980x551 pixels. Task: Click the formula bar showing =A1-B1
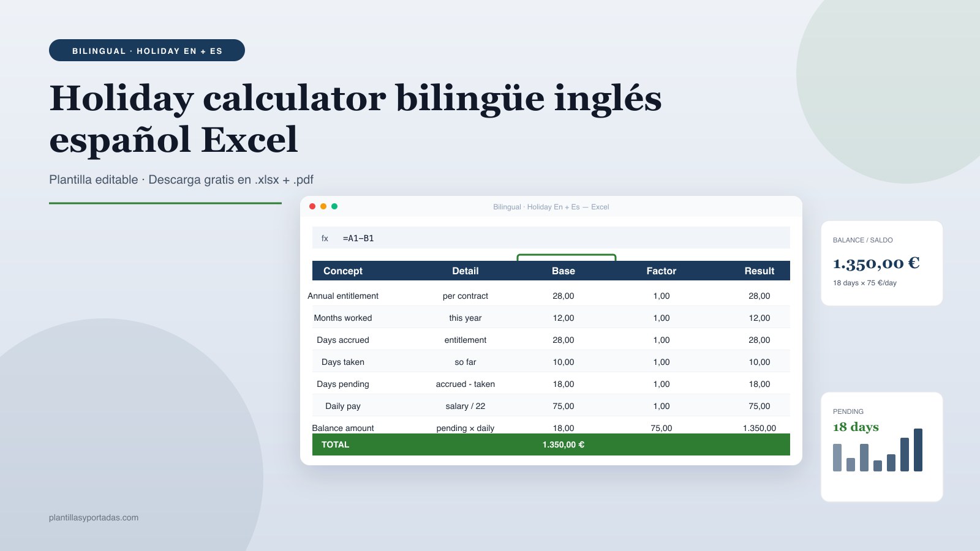point(551,238)
